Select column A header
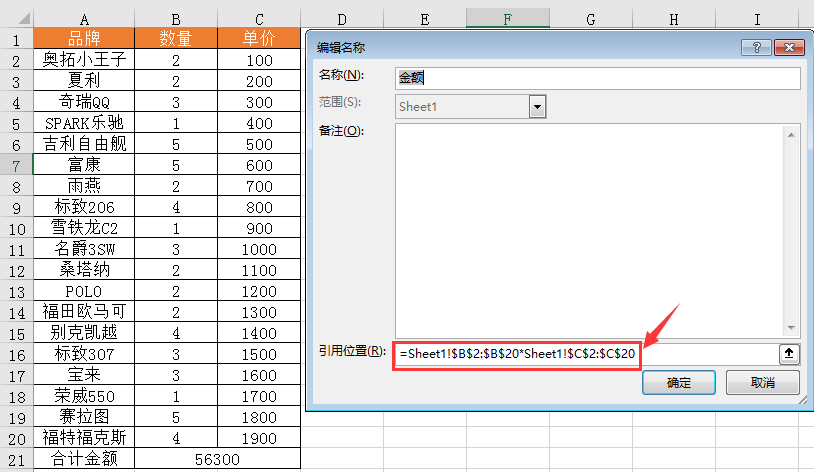Viewport: 814px width, 472px height. pyautogui.click(x=84, y=19)
